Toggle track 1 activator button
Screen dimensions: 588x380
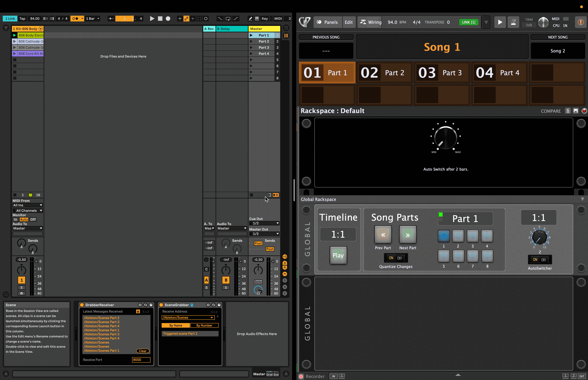[21, 280]
